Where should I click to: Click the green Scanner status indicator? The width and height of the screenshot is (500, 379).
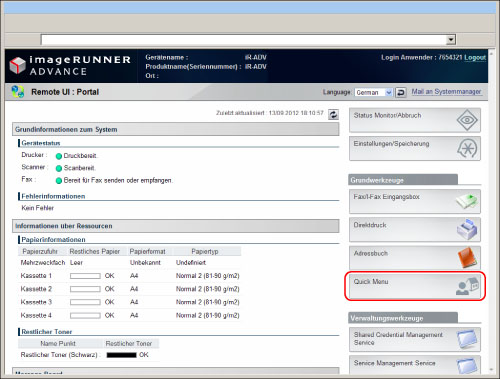(x=59, y=168)
